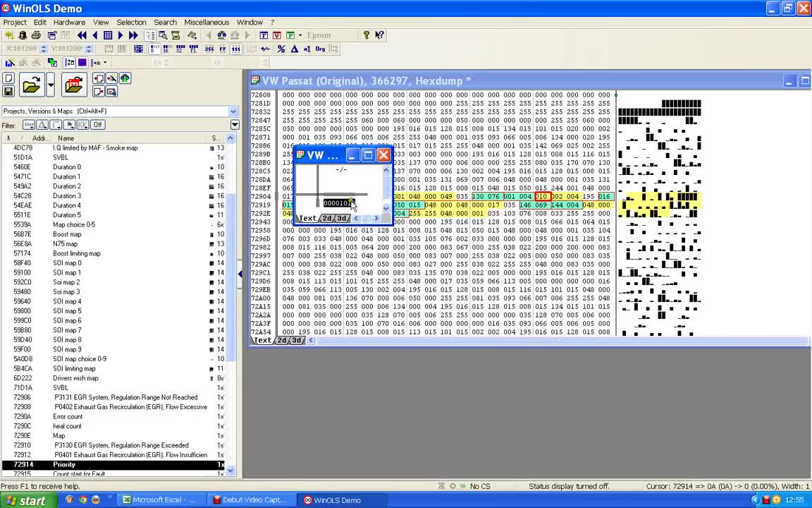Jump to next map with the double-right arrow
Image resolution: width=812 pixels, height=508 pixels.
[133, 35]
